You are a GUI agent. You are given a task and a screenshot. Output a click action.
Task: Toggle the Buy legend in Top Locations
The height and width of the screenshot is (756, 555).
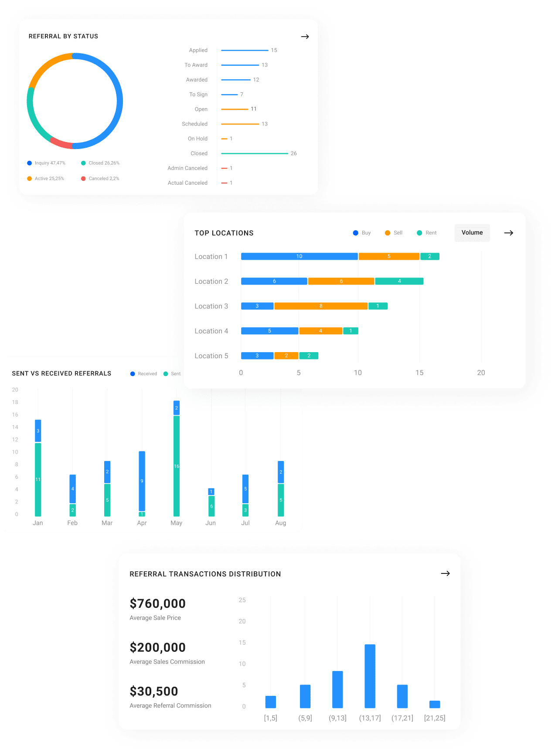(x=362, y=233)
